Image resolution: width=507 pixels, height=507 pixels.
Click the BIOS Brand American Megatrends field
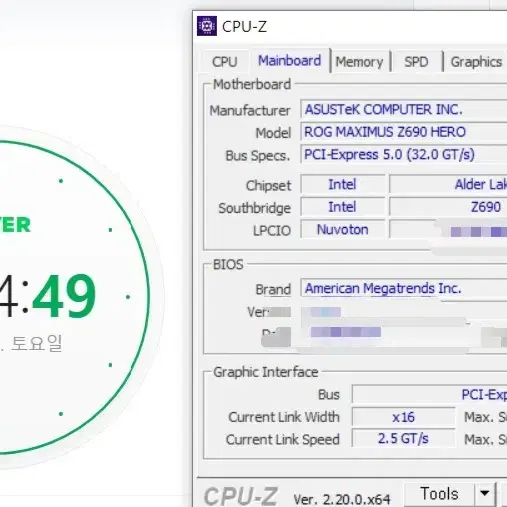(404, 288)
